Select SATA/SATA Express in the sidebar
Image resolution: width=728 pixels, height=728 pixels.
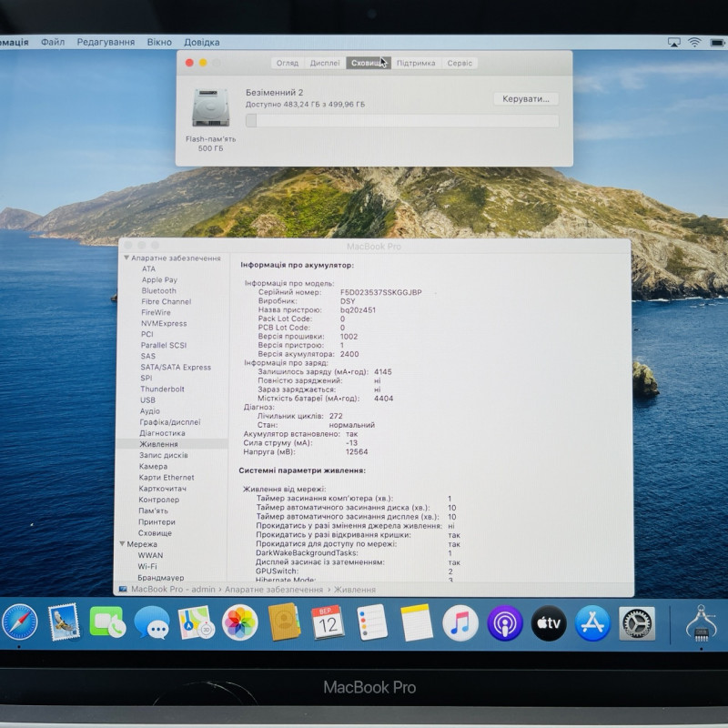pos(176,368)
